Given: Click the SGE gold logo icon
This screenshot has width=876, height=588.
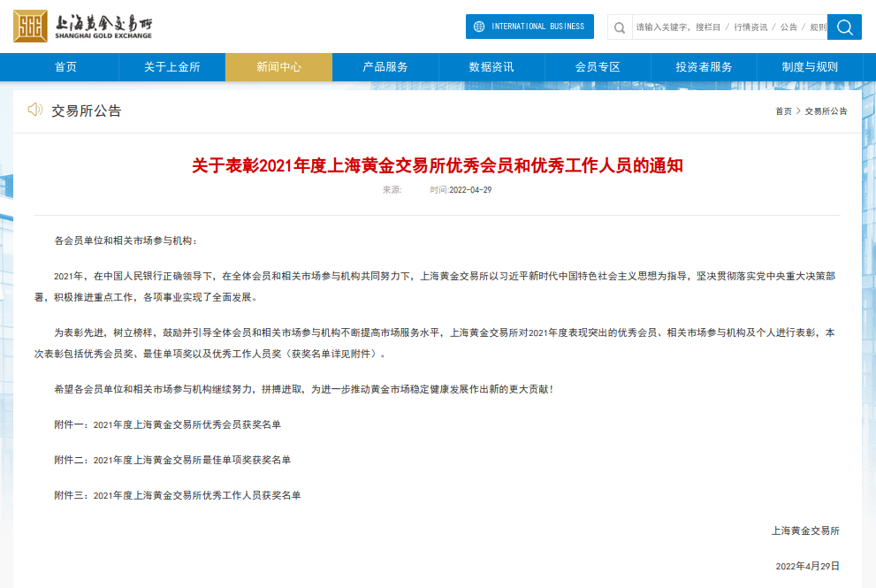Looking at the screenshot, I should [30, 27].
